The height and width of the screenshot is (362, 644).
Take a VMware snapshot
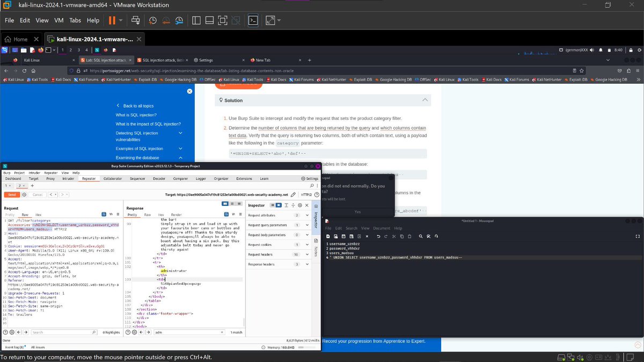pyautogui.click(x=153, y=20)
